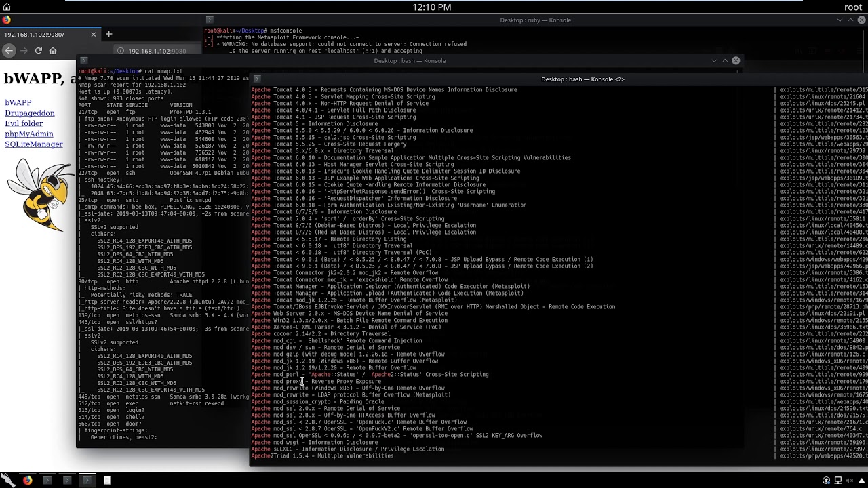Open the SQLiteManager link
This screenshot has width=868, height=488.
coord(34,144)
